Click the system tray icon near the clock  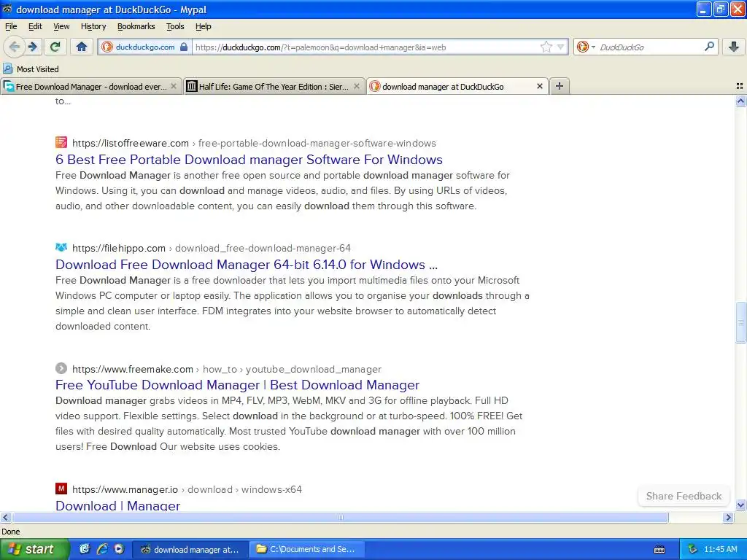click(x=692, y=549)
